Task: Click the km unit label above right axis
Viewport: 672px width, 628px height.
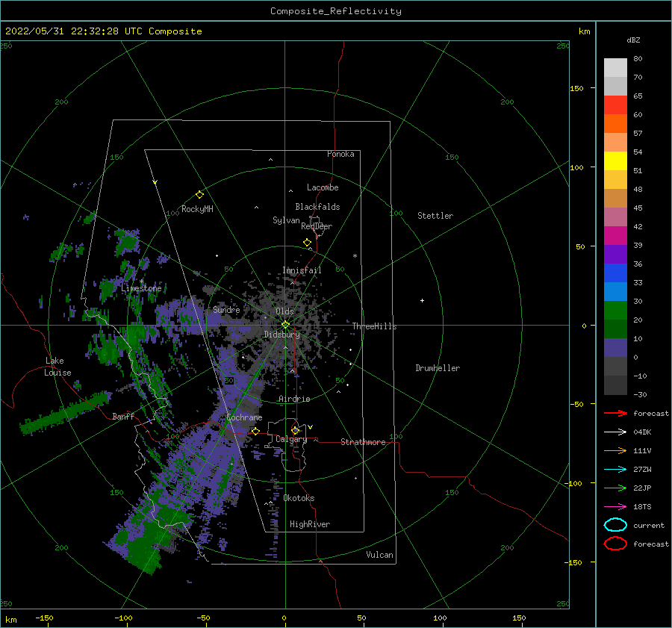Action: tap(584, 31)
